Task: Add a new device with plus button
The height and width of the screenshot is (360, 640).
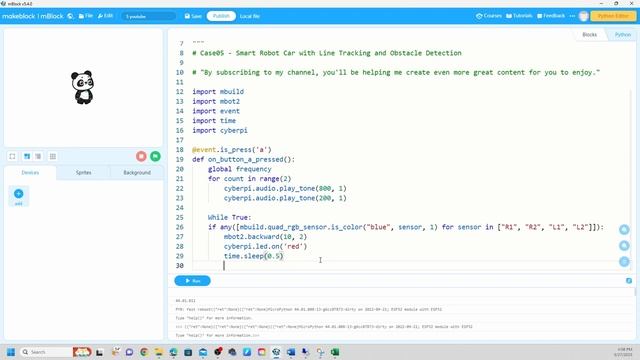Action: pyautogui.click(x=18, y=194)
